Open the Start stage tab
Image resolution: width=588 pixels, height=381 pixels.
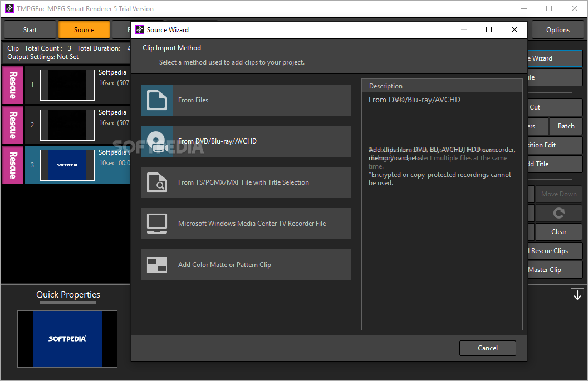tap(30, 29)
